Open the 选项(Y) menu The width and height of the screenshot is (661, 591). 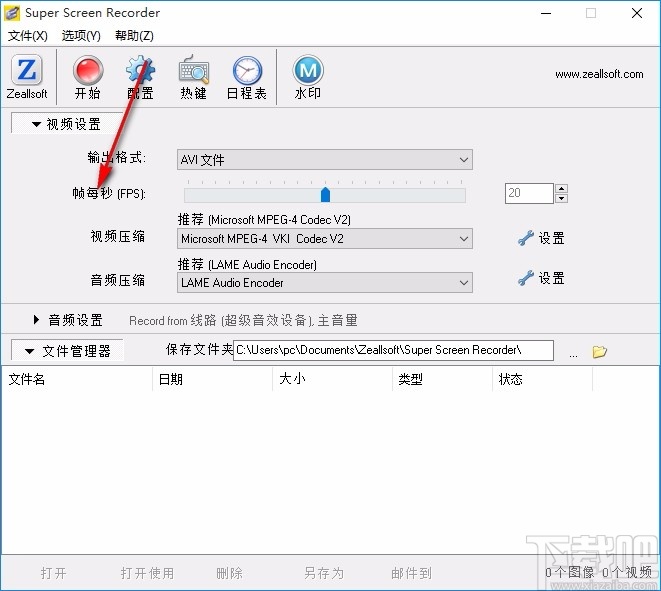coord(81,36)
